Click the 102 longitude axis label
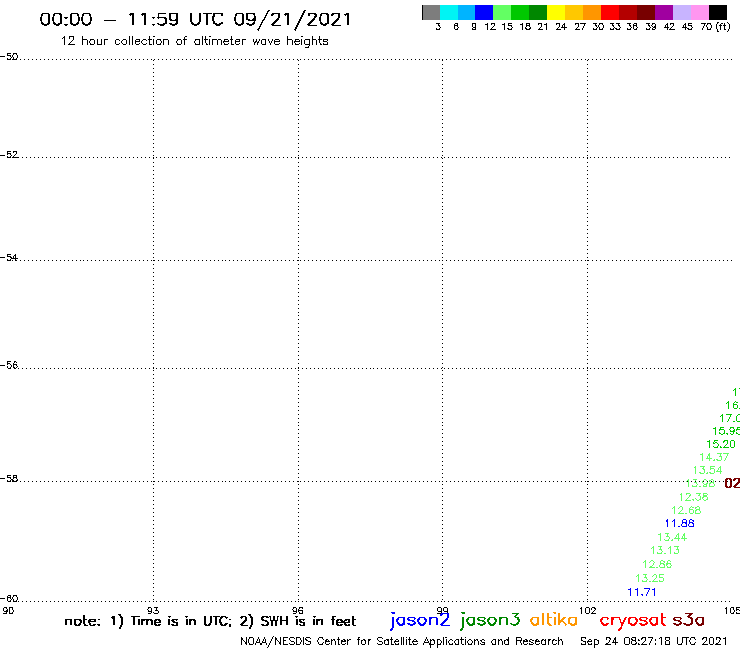Image resolution: width=740 pixels, height=650 pixels. point(588,610)
